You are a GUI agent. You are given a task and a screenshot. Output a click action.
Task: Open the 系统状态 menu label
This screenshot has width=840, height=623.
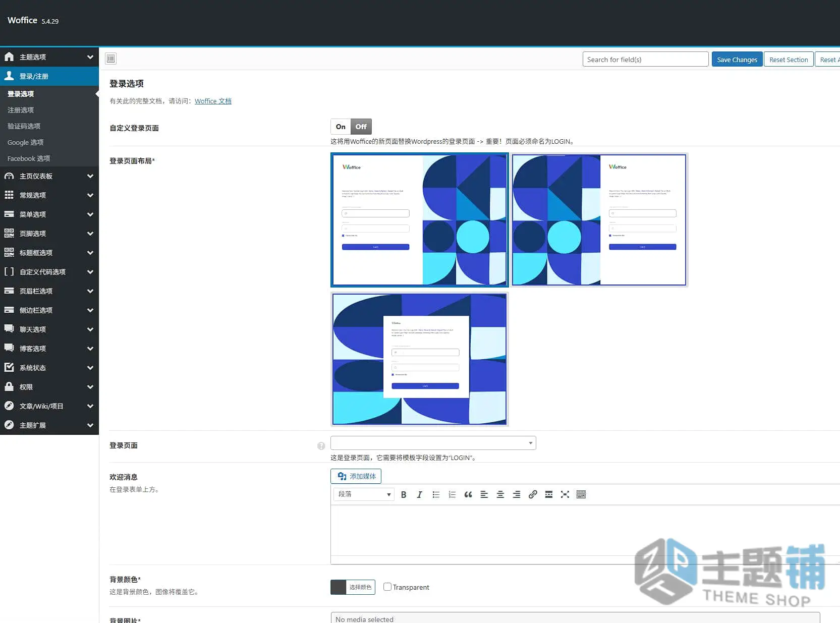pos(33,368)
